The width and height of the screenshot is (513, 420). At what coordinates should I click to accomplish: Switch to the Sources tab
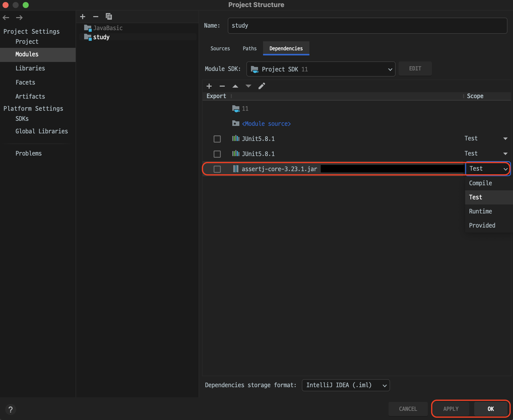click(x=220, y=48)
